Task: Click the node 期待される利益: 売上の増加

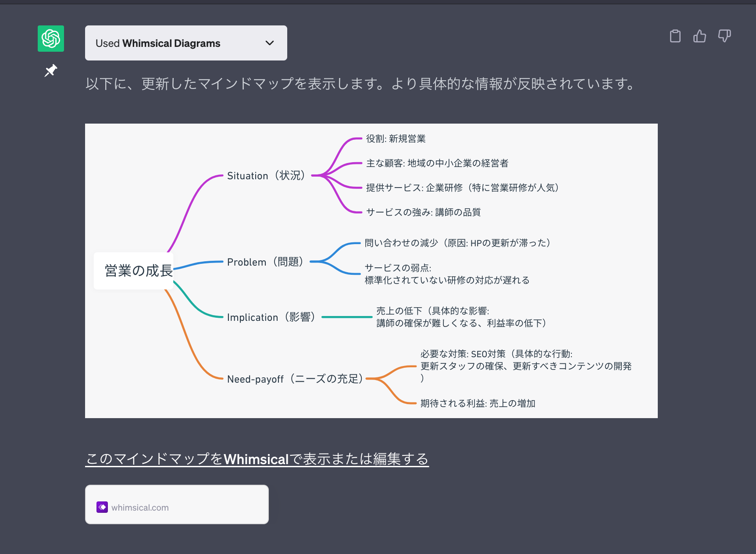Action: coord(478,404)
